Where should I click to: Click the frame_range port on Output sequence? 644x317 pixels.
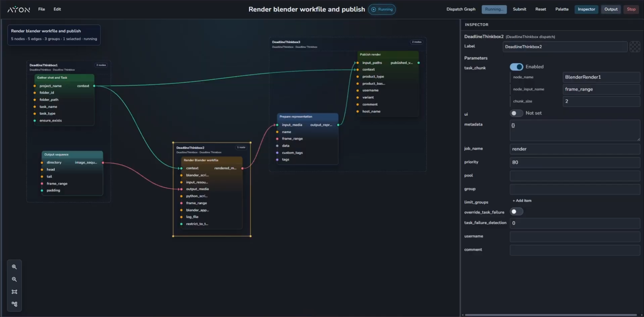tap(42, 183)
